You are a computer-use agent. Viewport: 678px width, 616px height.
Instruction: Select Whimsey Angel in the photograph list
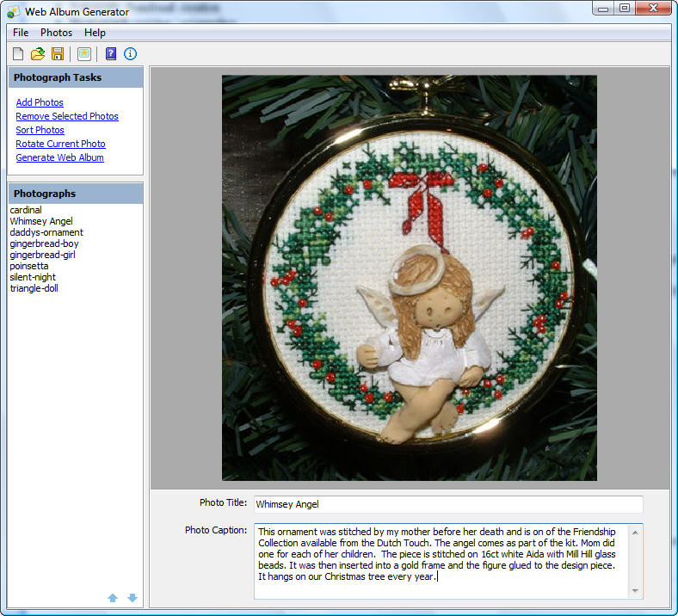(x=41, y=221)
